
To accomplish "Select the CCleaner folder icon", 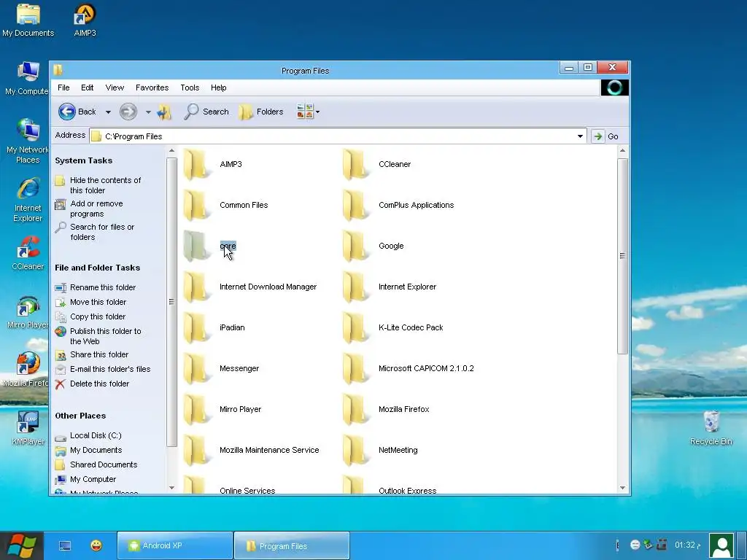I will click(x=356, y=164).
